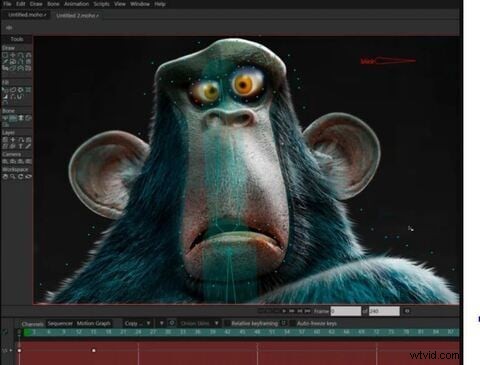Select the Eyedropper layer tool
The width and height of the screenshot is (480, 365).
[x=28, y=146]
